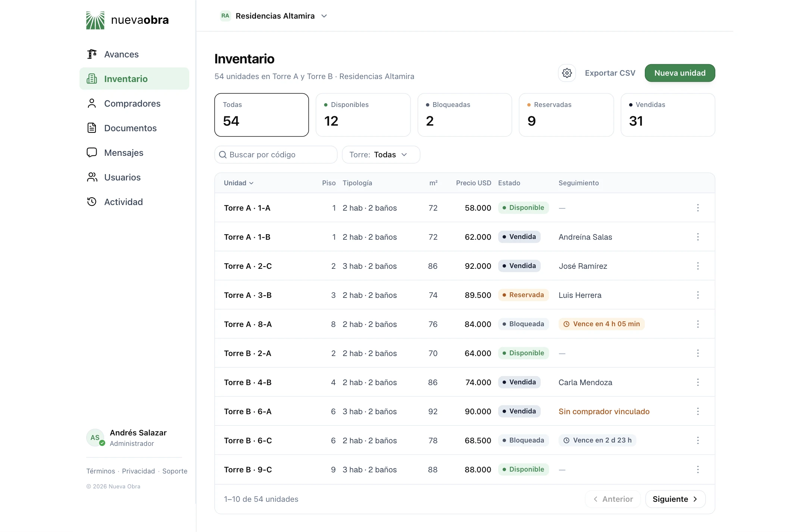Filter by Todas card showing 54
The width and height of the screenshot is (806, 532).
point(262,115)
